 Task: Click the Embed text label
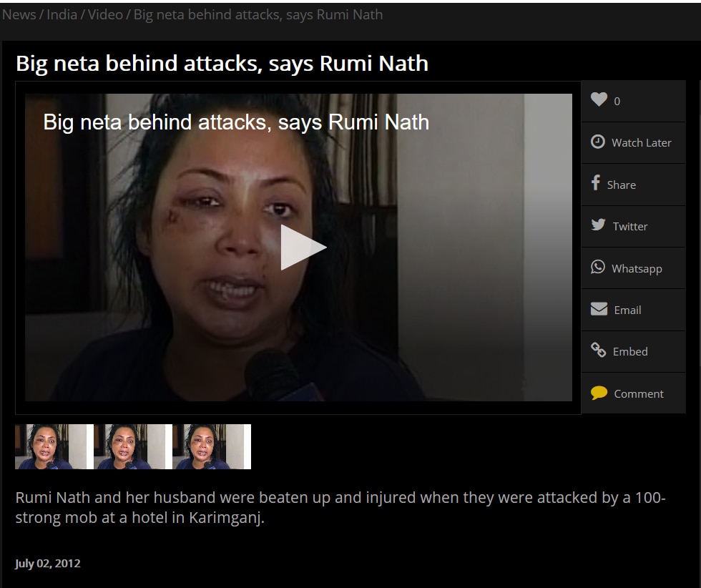pyautogui.click(x=630, y=351)
